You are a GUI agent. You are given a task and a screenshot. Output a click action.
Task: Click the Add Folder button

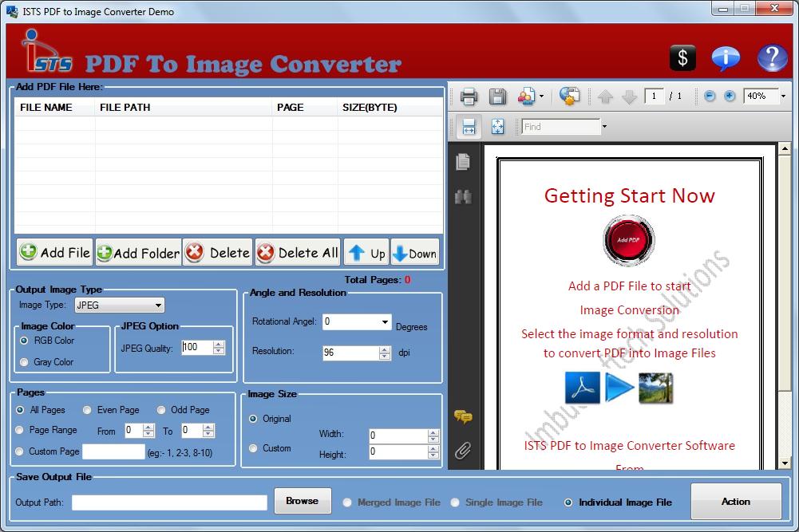click(137, 252)
